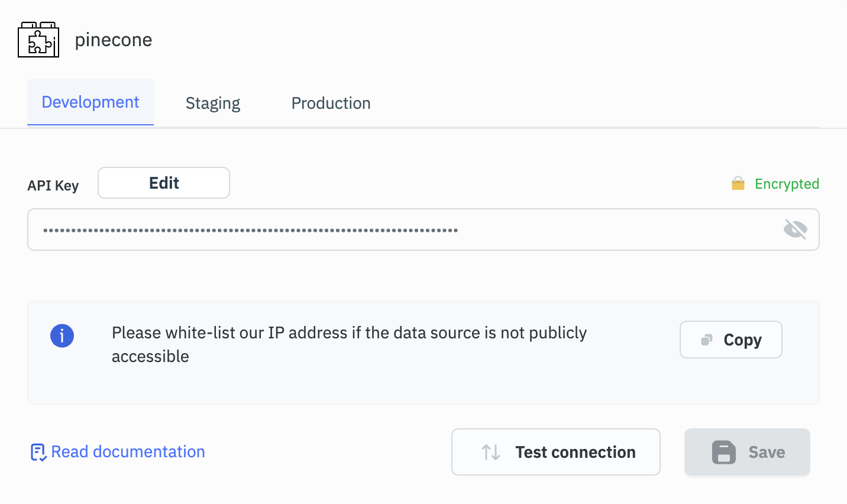Click the blue info icon
This screenshot has height=504, width=847.
(x=62, y=335)
